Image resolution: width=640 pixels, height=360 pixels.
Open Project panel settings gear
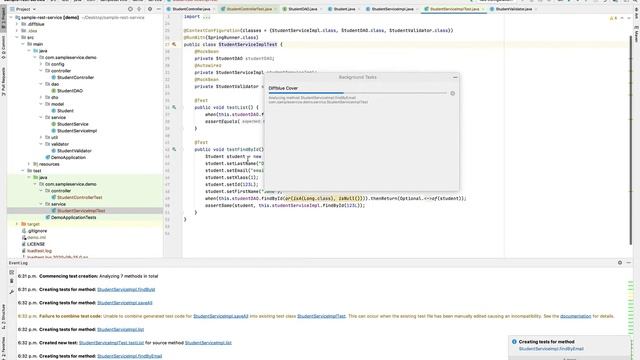point(150,9)
